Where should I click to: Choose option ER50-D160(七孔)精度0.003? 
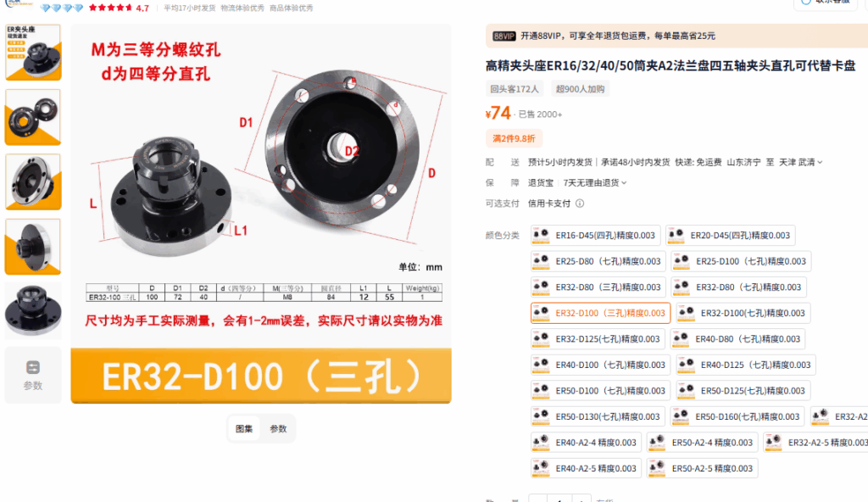click(737, 416)
